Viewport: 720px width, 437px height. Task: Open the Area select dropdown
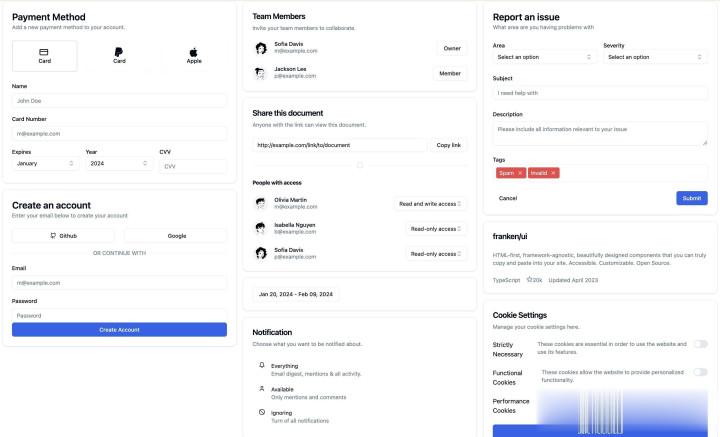tap(545, 57)
